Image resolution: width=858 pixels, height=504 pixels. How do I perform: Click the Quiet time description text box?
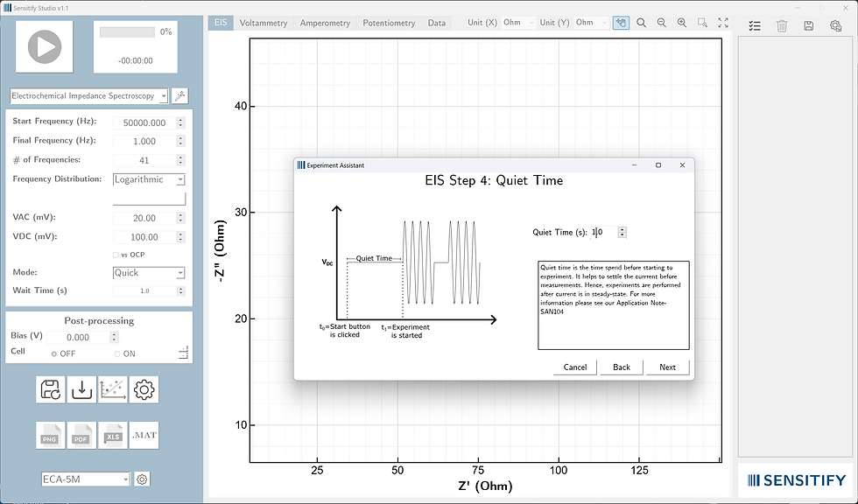614,305
